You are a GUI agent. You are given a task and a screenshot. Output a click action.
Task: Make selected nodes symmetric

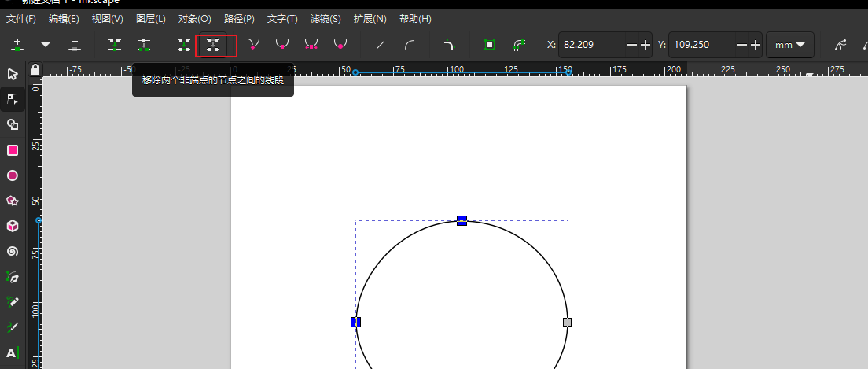pos(311,45)
